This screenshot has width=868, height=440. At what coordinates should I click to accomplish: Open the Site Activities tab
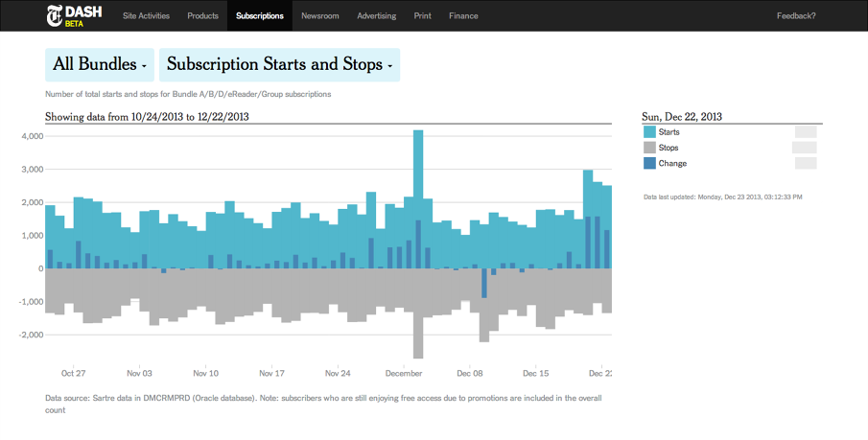click(x=147, y=16)
